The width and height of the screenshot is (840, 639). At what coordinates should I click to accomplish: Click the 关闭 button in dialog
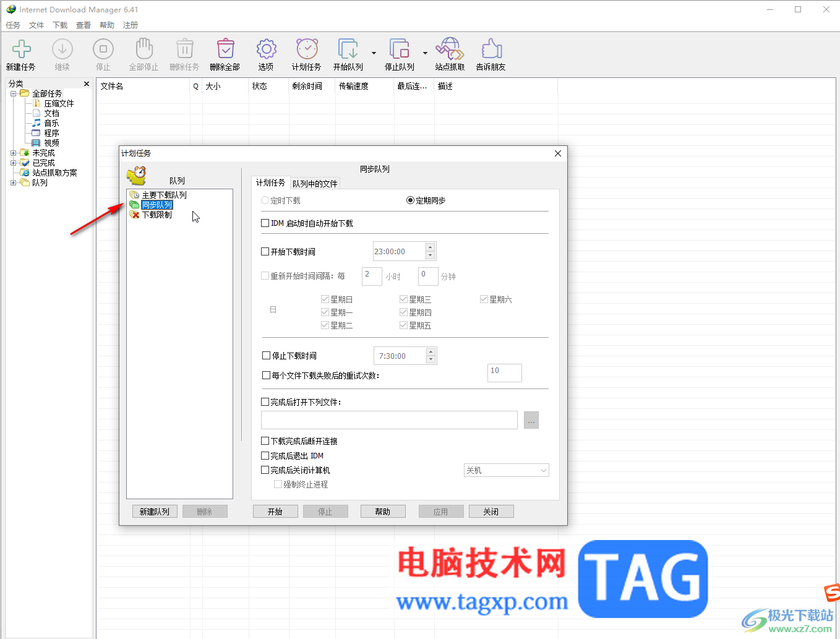(x=491, y=512)
